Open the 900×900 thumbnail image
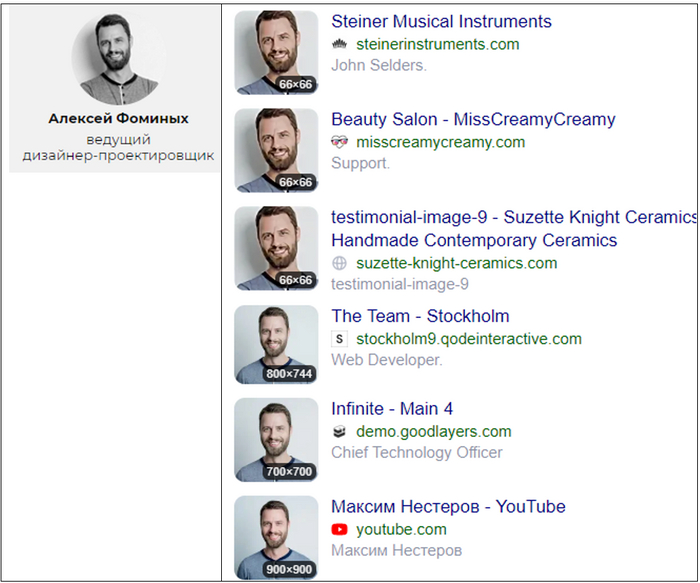Screen dimensions: 700x583 (x=276, y=537)
